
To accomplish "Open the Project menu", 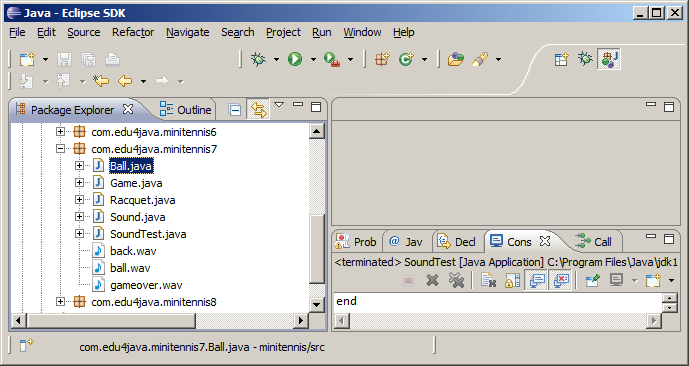I will coord(283,33).
